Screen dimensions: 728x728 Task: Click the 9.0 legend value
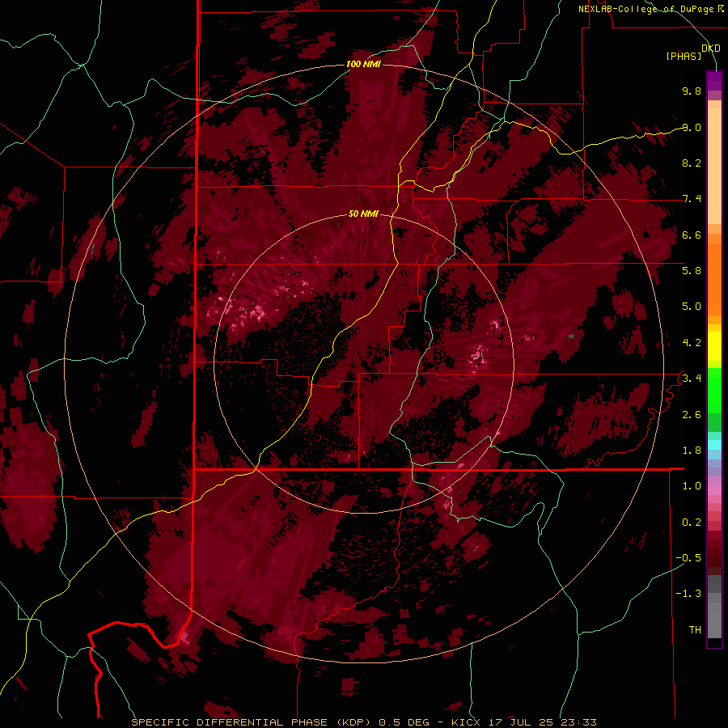click(x=692, y=127)
